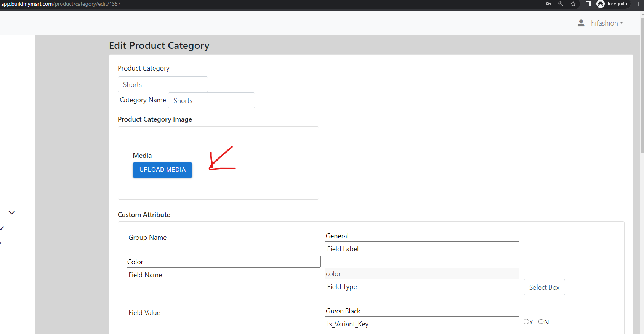
Task: Click the Category Name label
Action: (143, 100)
